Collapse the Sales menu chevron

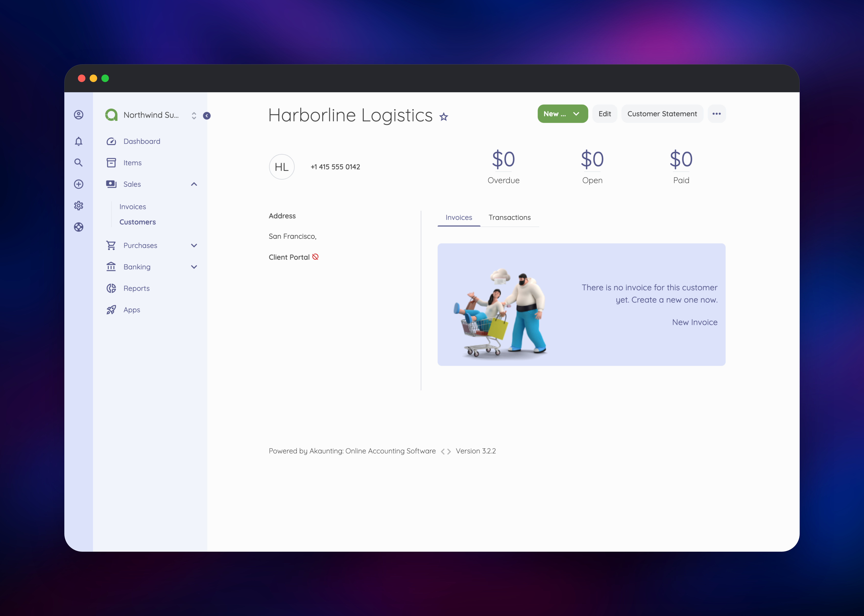click(194, 184)
